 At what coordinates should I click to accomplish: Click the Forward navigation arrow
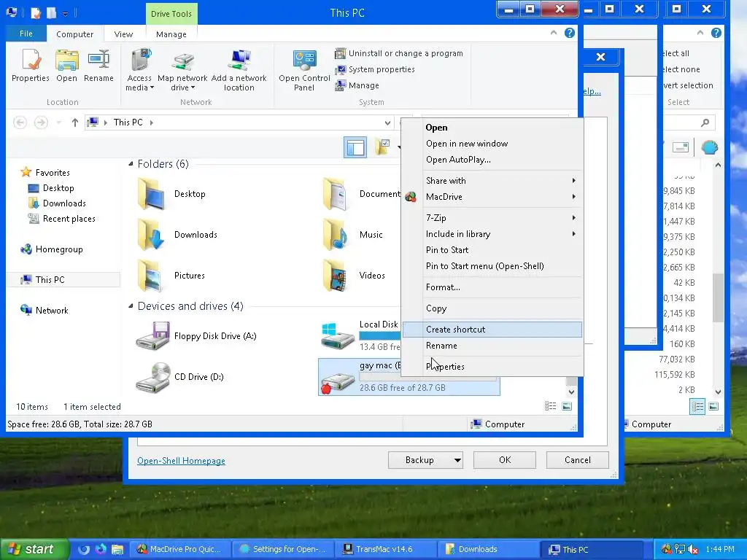point(41,122)
